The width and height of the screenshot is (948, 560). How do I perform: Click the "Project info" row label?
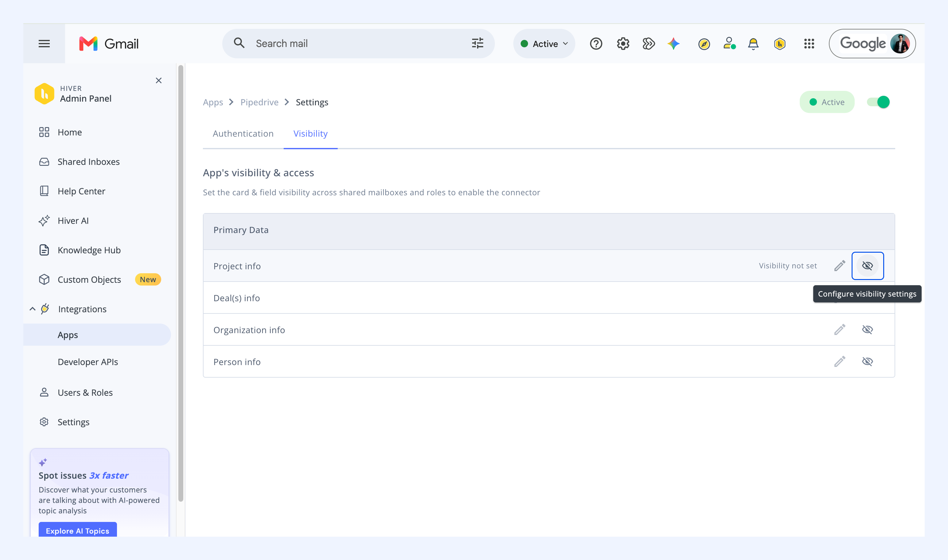coord(237,266)
